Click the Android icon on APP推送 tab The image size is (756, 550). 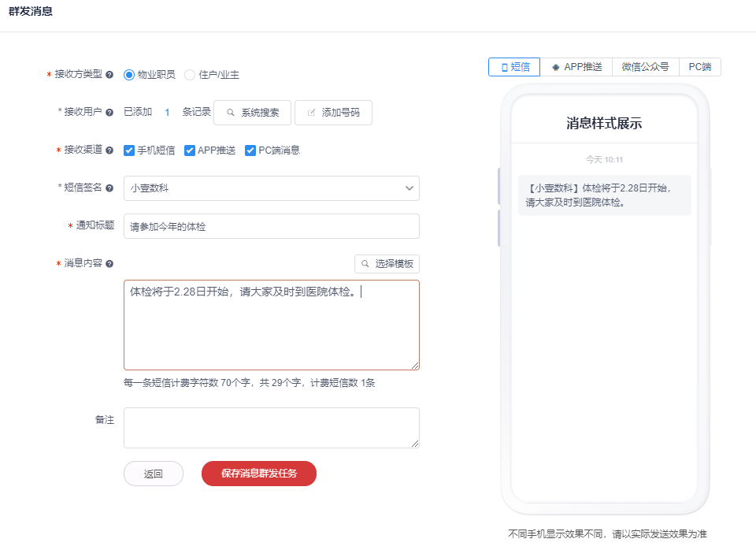click(x=555, y=67)
